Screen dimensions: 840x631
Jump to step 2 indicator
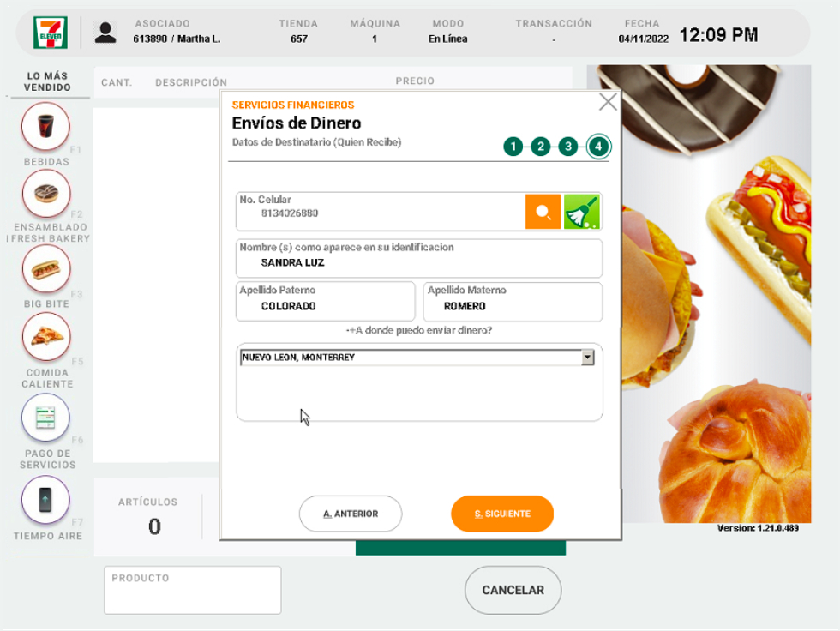[540, 147]
